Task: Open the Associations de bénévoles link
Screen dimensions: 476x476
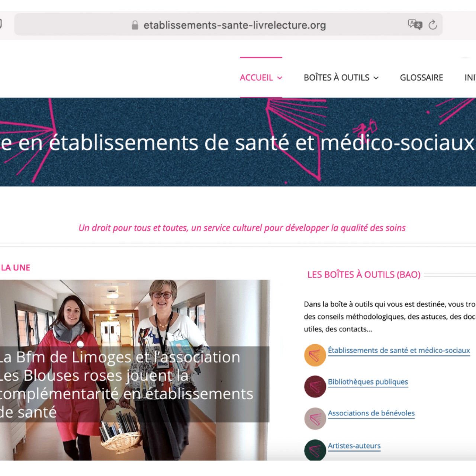Action: tap(371, 413)
